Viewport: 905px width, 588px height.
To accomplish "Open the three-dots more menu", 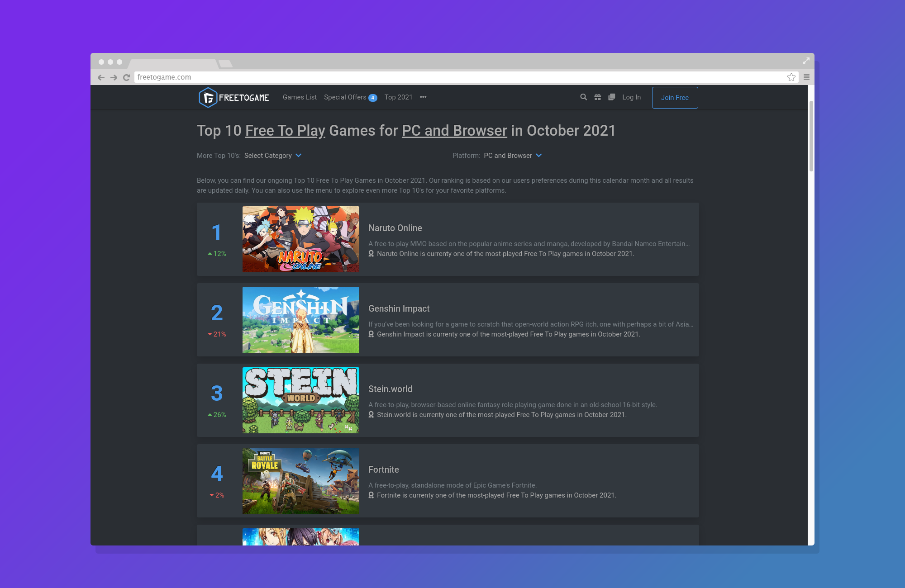I will click(x=423, y=97).
